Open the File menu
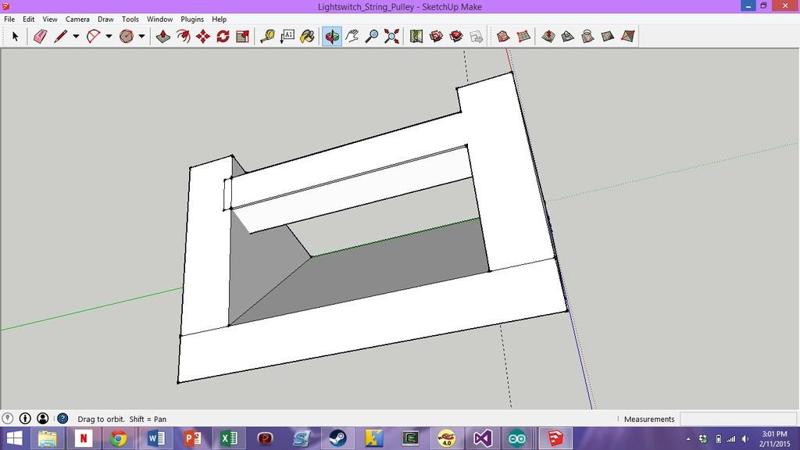 [x=9, y=19]
